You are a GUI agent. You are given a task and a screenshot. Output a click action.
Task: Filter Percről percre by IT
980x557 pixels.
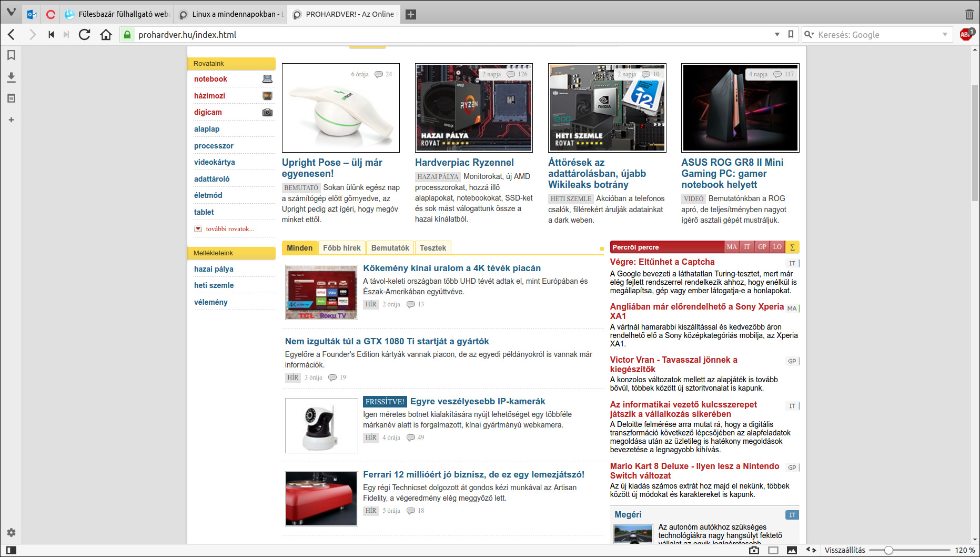(747, 247)
